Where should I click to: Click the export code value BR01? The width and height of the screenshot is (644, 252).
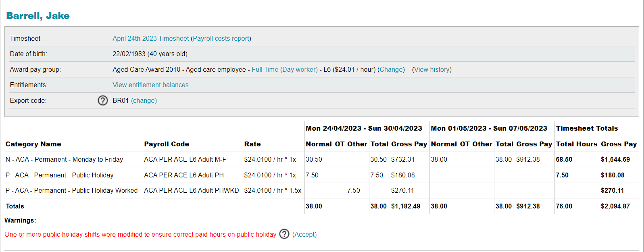[121, 100]
